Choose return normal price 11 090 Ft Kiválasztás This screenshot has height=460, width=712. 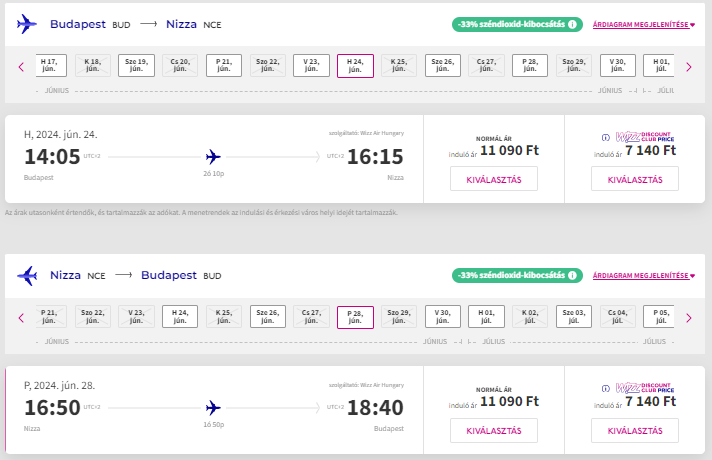tap(494, 430)
